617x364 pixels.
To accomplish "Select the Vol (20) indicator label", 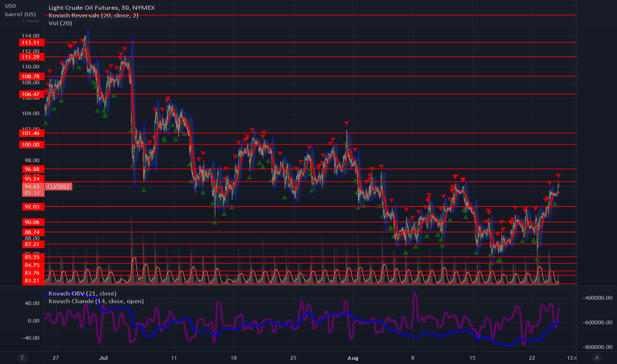I will coord(60,23).
